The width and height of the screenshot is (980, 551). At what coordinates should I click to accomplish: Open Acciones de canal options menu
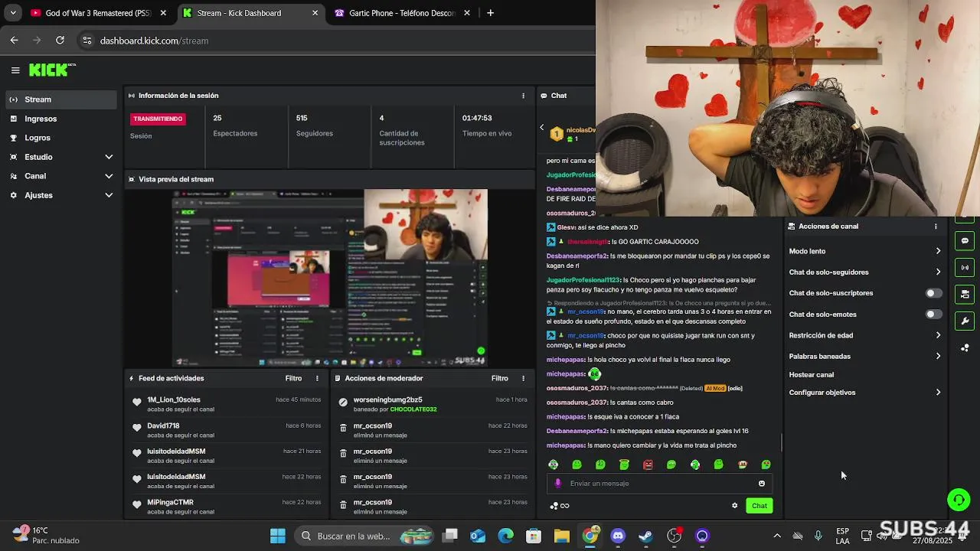[936, 227]
